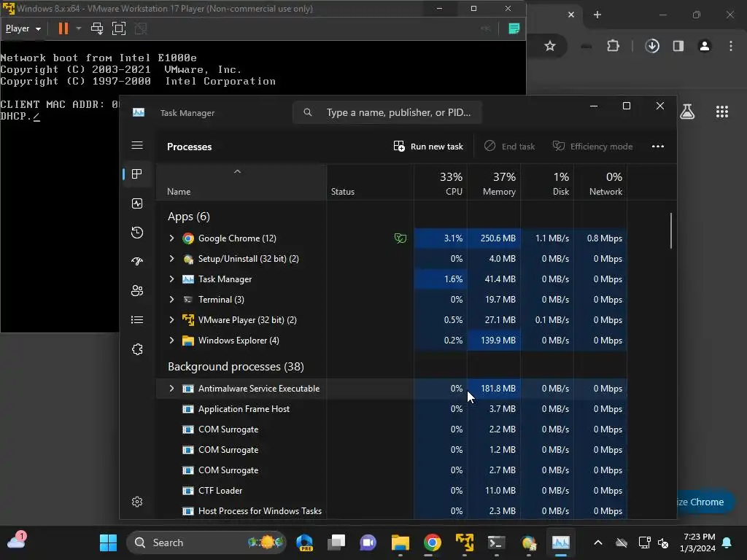Open App history page in sidebar
Image resolution: width=747 pixels, height=560 pixels.
[x=137, y=233]
